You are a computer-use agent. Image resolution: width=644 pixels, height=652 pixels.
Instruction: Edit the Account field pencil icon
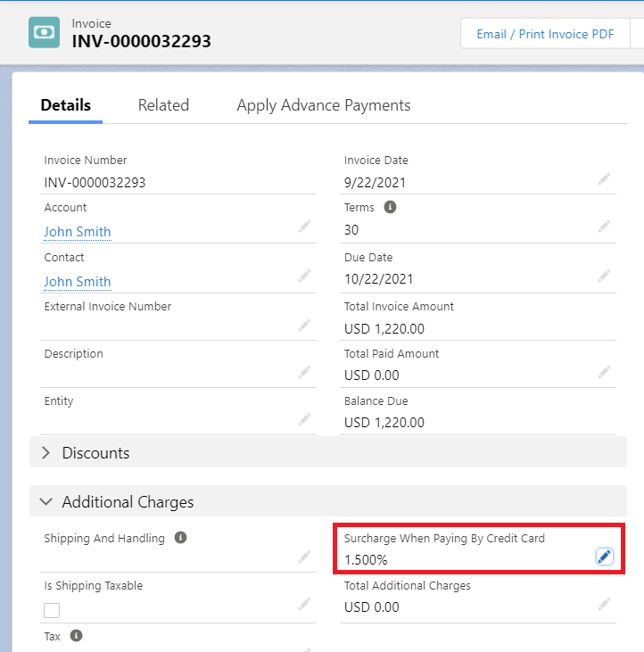(x=305, y=227)
